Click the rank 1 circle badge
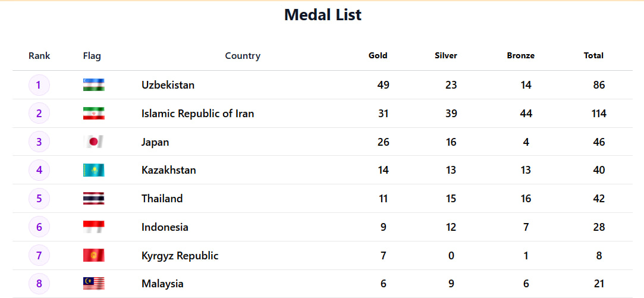The width and height of the screenshot is (644, 298). [39, 85]
